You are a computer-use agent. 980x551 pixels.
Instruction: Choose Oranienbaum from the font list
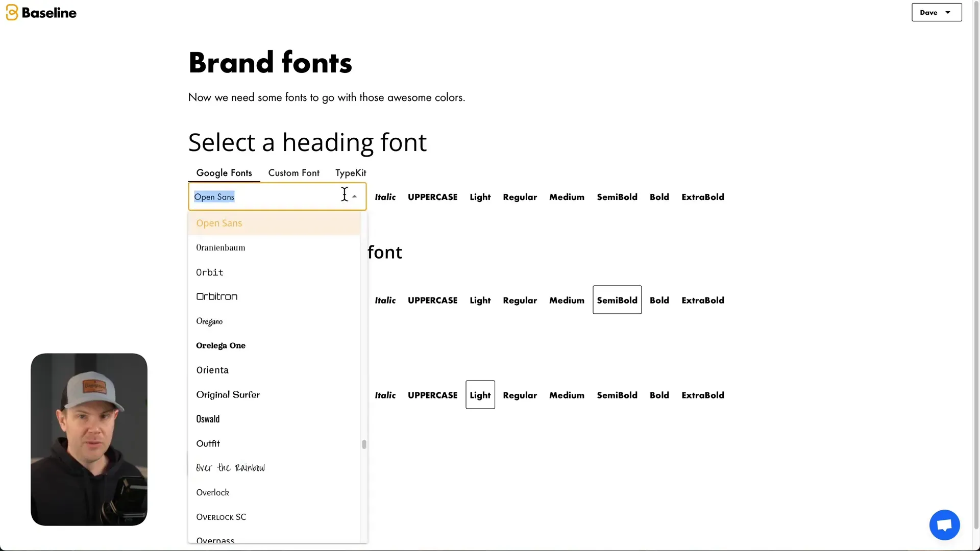pos(274,247)
